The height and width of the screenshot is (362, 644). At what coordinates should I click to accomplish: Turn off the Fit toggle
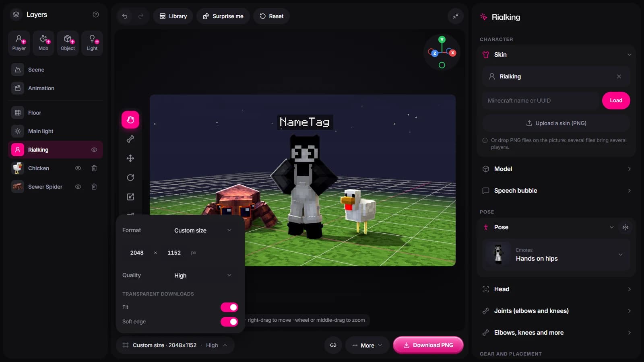pos(229,307)
